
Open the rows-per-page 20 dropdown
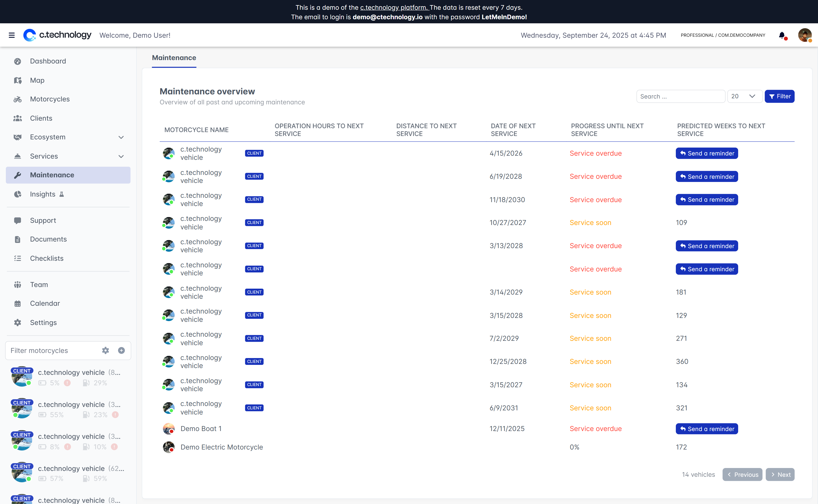pyautogui.click(x=745, y=96)
